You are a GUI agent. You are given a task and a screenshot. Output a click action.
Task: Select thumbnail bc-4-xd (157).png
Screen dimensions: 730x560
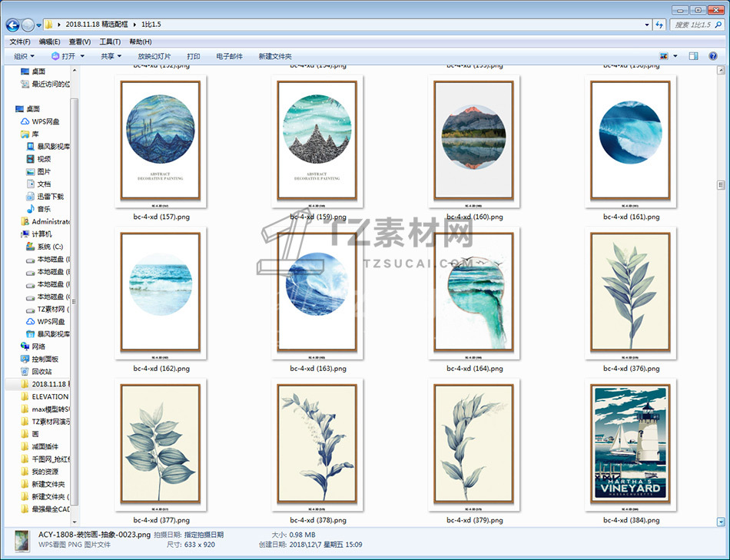click(x=161, y=141)
